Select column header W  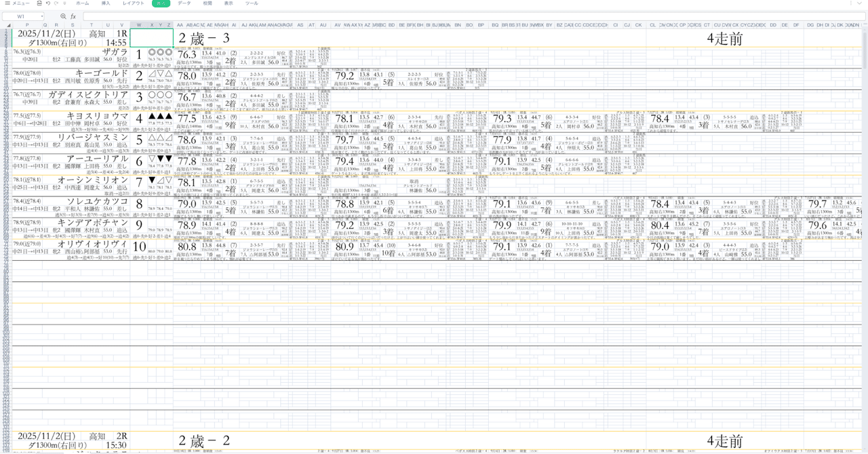pyautogui.click(x=139, y=25)
